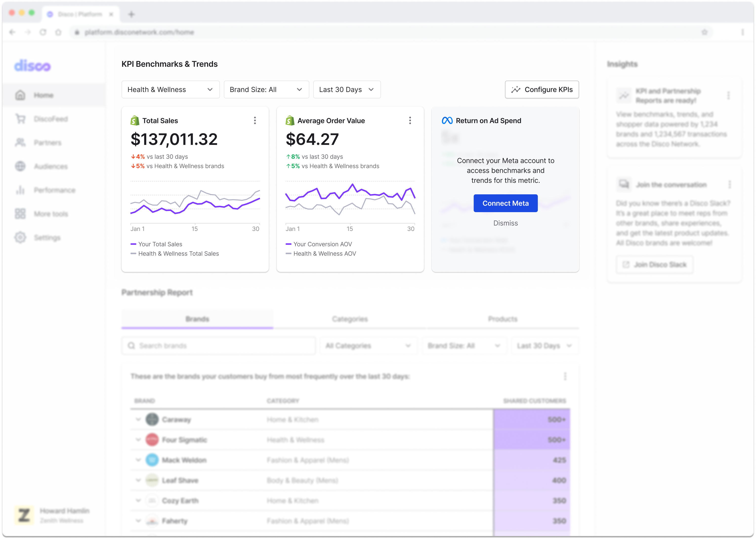Click the Zenith Wellness profile avatar
This screenshot has height=539, width=756.
[24, 515]
